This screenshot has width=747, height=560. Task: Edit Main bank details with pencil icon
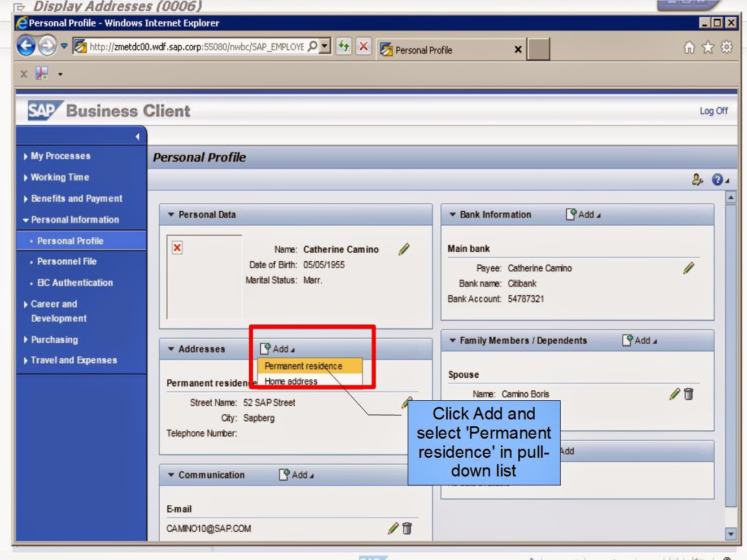tap(688, 268)
